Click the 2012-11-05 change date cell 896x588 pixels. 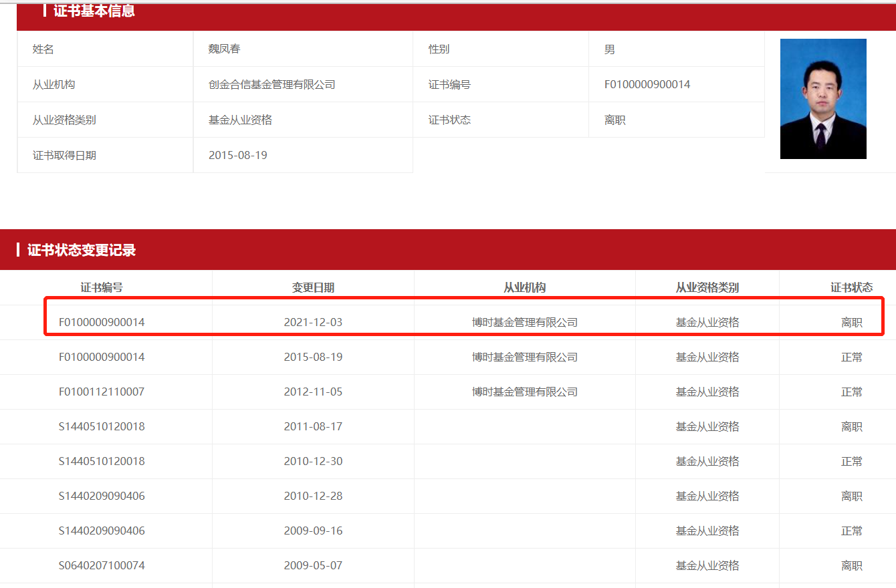click(313, 392)
